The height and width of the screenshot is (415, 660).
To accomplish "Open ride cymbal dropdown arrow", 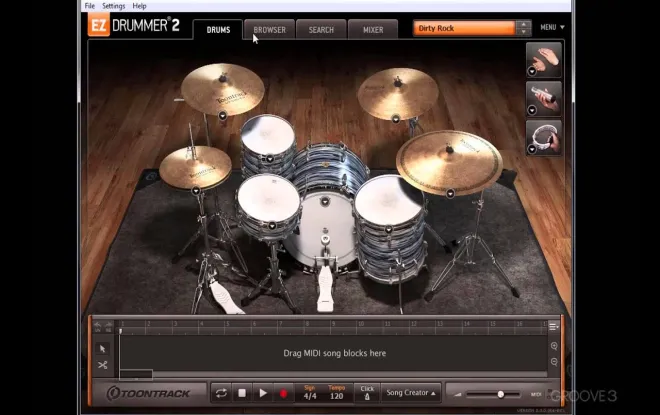I will pyautogui.click(x=450, y=193).
